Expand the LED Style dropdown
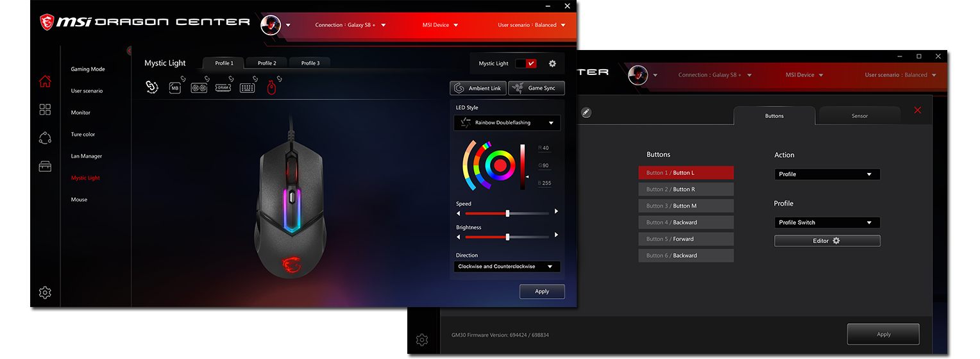 click(x=507, y=123)
